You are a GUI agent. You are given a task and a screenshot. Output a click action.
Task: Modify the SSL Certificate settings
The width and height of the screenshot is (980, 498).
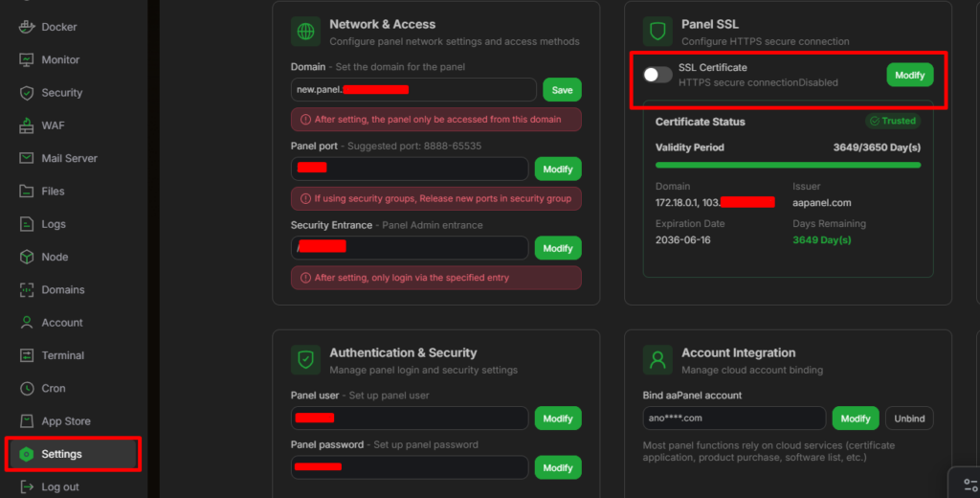[x=909, y=75]
